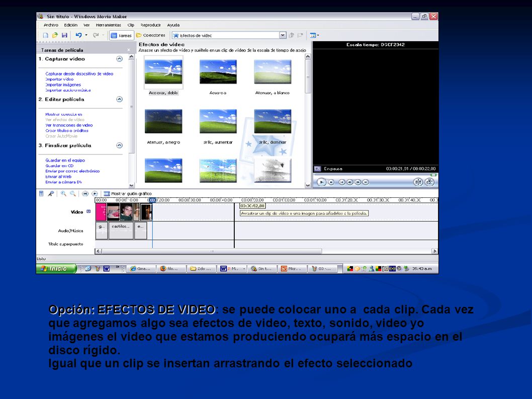Click Guardar en el equipo link
532x399 pixels.
[65, 161]
